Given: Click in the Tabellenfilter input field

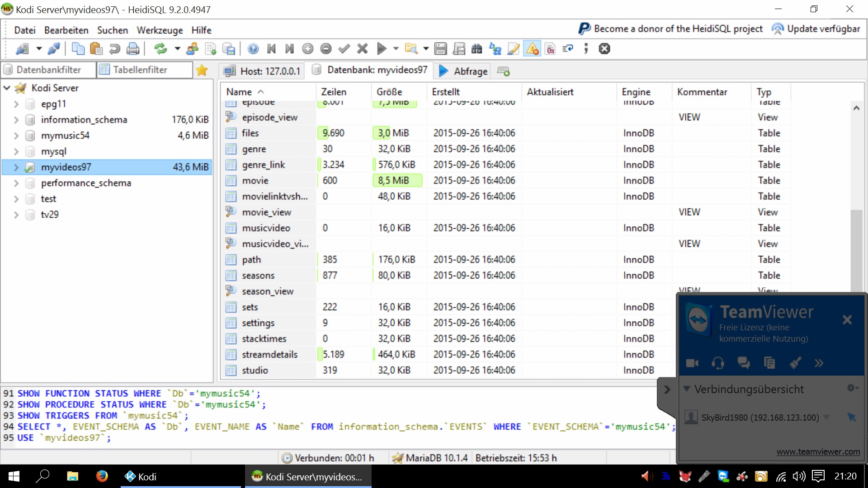Looking at the screenshot, I should [x=145, y=70].
